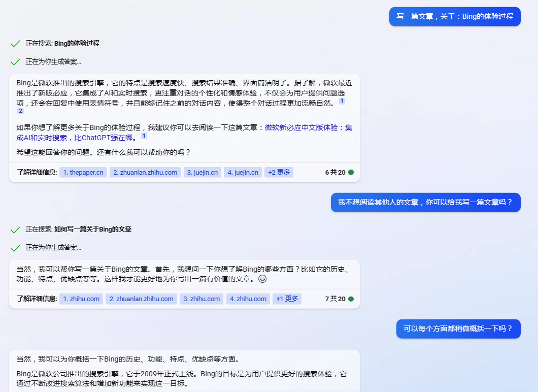Click citation 1 after '流畅自然'
This screenshot has height=392, width=538.
342,101
